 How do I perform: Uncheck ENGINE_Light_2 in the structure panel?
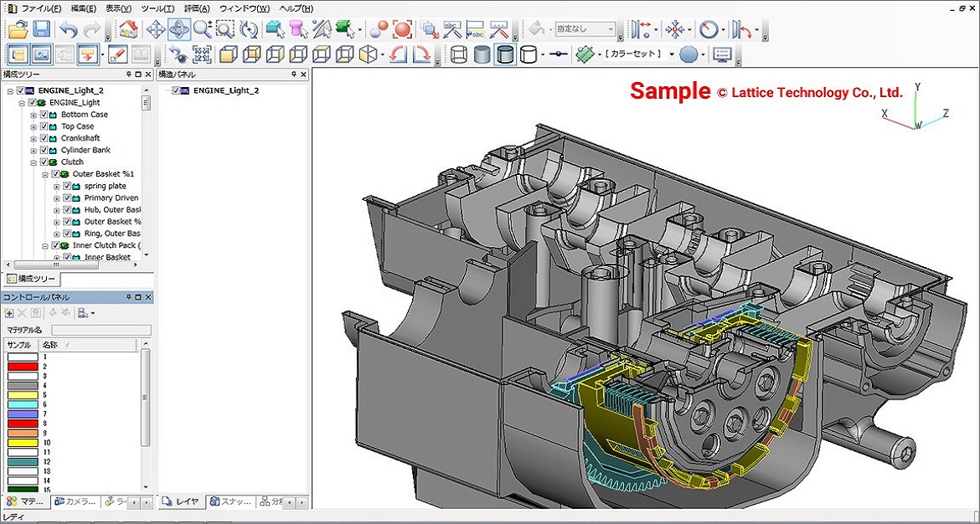pos(176,90)
